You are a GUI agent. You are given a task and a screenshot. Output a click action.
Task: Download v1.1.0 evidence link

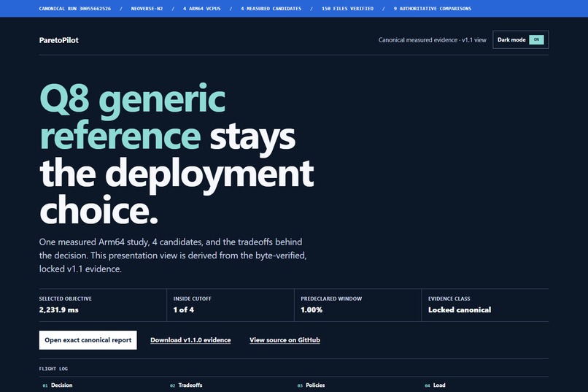pyautogui.click(x=190, y=340)
